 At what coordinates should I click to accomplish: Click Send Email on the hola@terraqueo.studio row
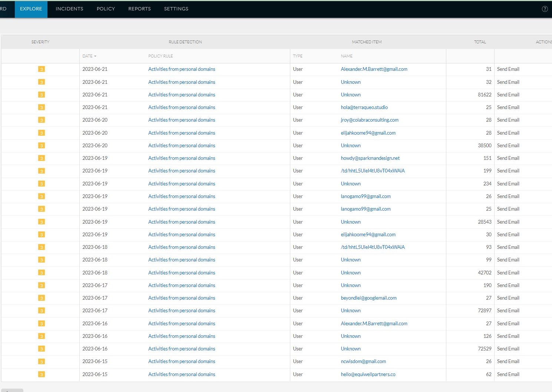[508, 107]
